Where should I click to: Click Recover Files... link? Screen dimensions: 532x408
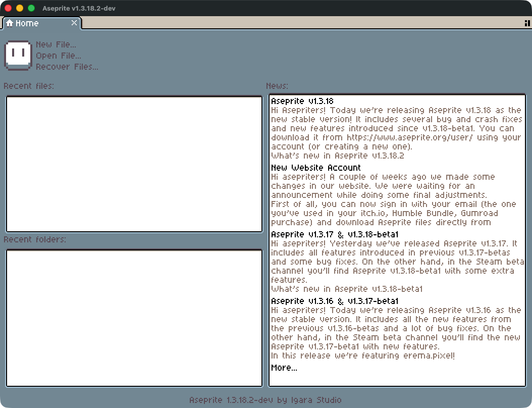coord(67,67)
